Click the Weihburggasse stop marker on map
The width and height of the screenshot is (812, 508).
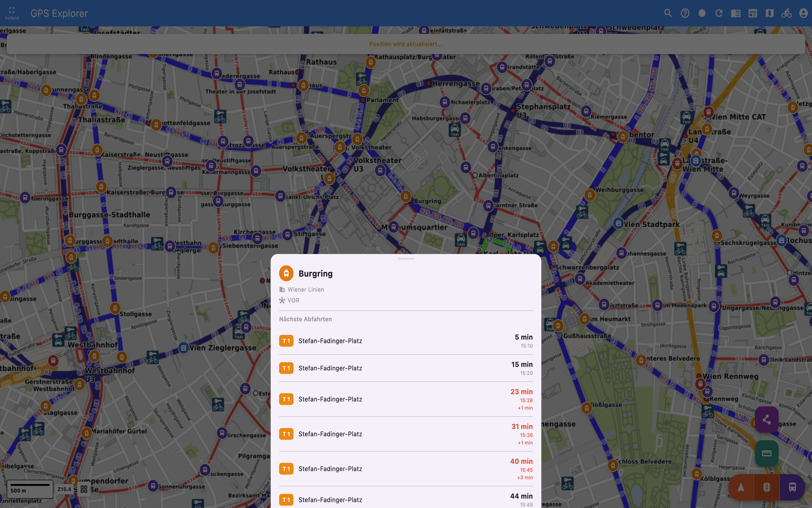(x=590, y=195)
